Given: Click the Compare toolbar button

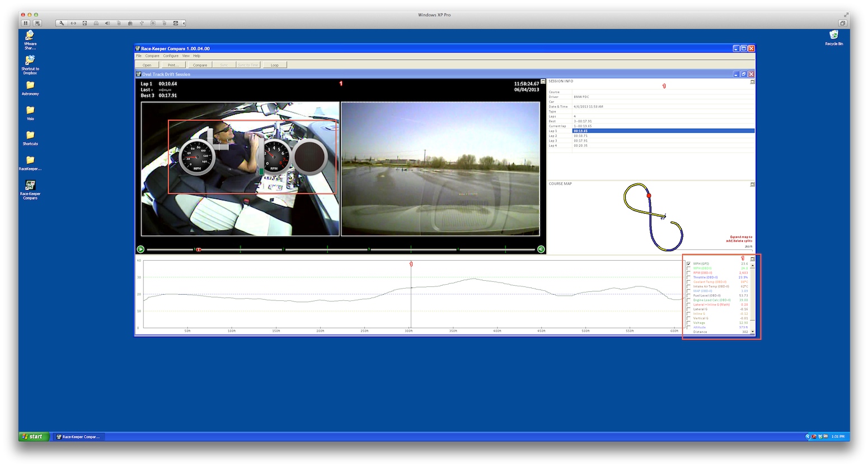Looking at the screenshot, I should pos(200,65).
